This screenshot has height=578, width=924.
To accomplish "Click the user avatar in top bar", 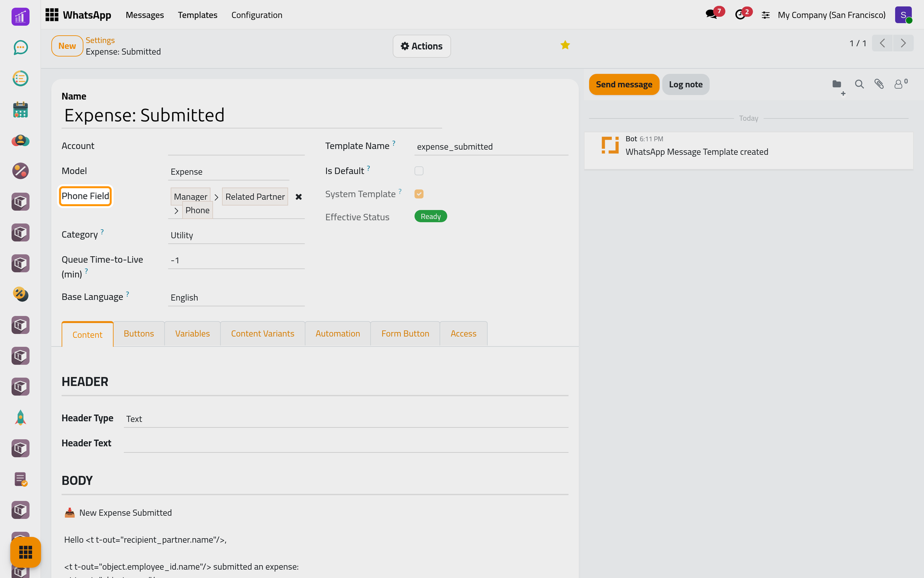I will (903, 15).
